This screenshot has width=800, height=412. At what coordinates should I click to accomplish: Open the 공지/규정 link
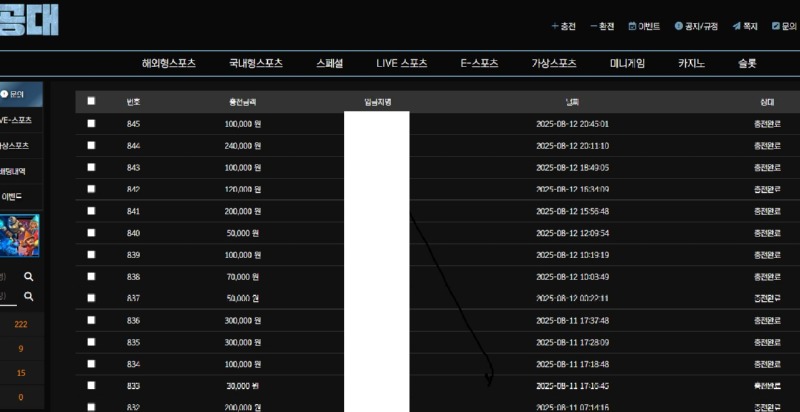pos(701,27)
